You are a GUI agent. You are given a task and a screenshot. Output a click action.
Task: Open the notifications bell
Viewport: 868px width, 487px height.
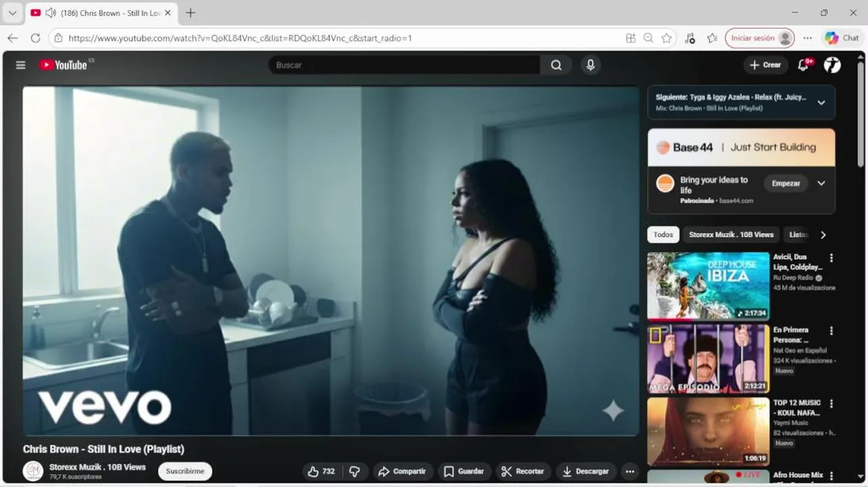pyautogui.click(x=804, y=65)
